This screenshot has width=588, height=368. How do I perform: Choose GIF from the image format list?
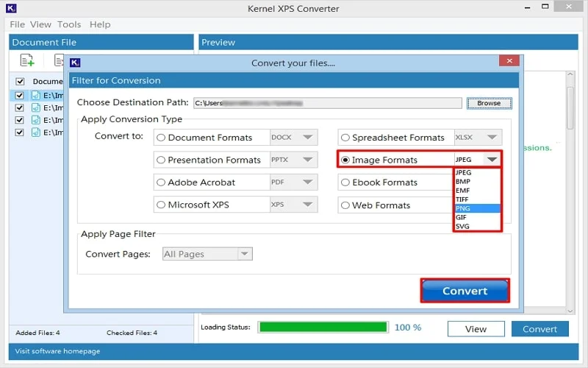477,217
